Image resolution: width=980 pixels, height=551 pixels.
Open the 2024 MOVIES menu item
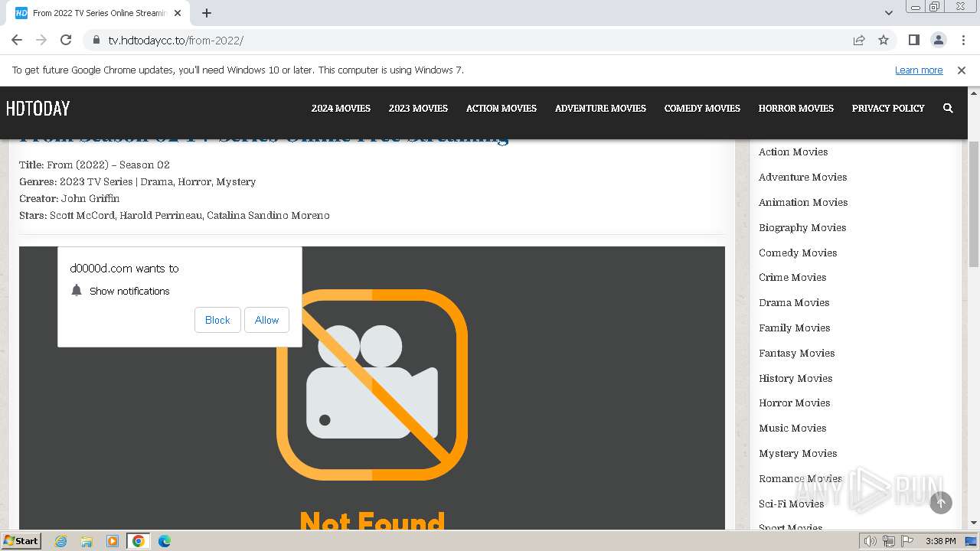341,108
